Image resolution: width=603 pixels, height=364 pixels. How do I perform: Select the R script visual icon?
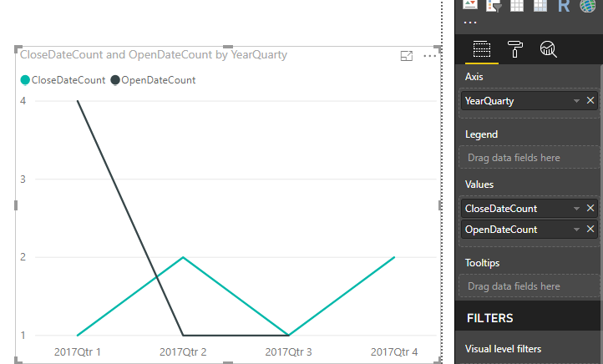pyautogui.click(x=564, y=5)
